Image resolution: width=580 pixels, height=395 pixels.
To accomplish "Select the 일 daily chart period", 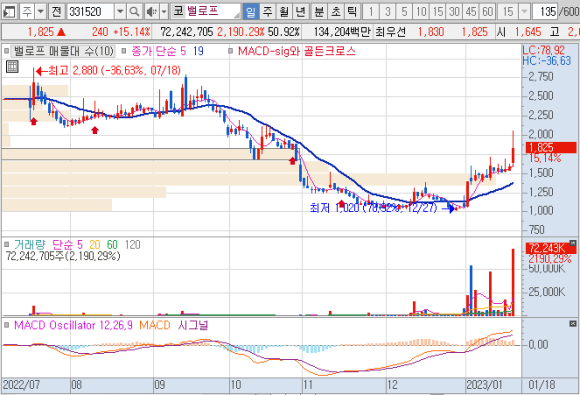I will [x=250, y=12].
